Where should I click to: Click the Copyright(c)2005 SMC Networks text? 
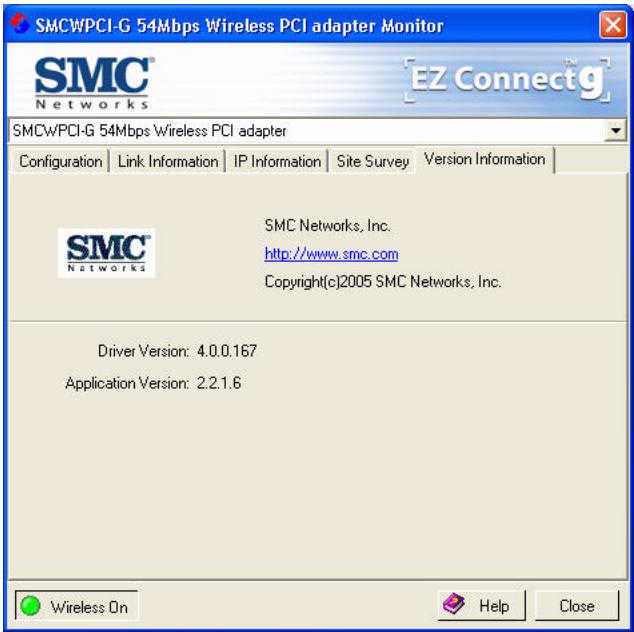pyautogui.click(x=383, y=281)
